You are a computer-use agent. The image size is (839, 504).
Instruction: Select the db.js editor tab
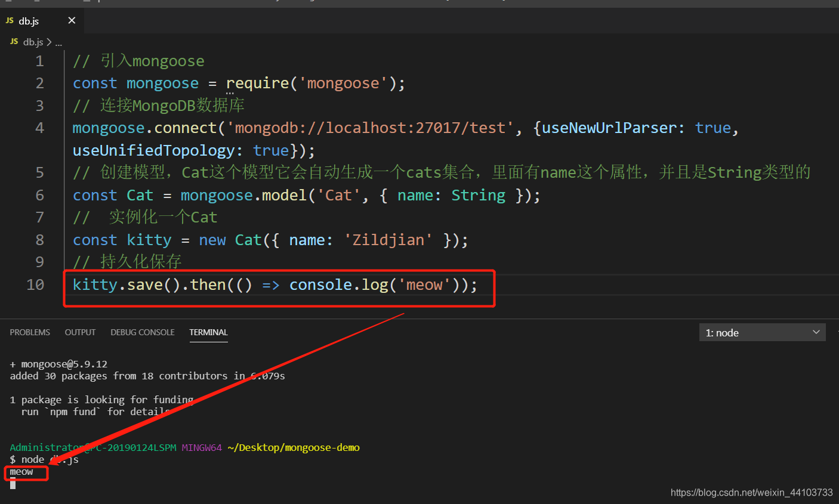pos(42,21)
